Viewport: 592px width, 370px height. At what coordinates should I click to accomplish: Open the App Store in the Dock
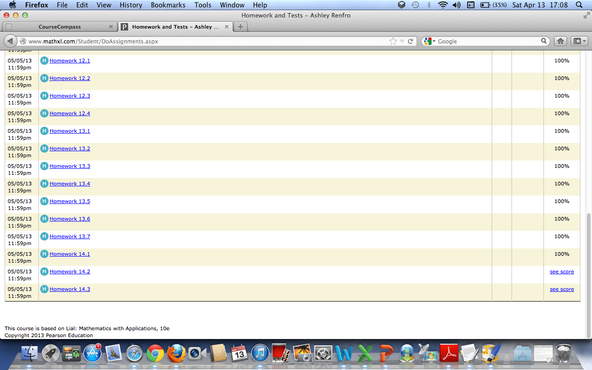(92, 354)
